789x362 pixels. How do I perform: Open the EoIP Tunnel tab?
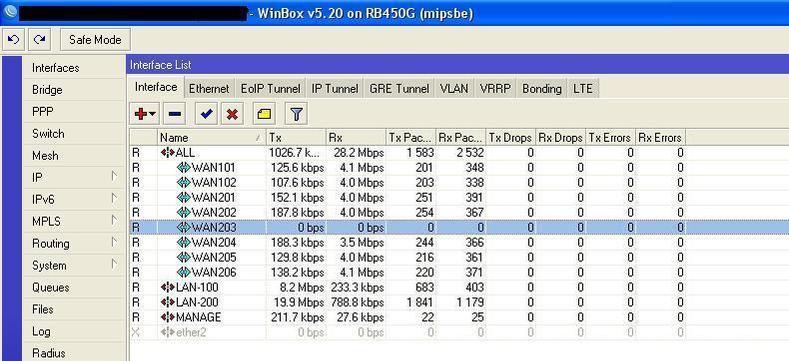tap(270, 89)
